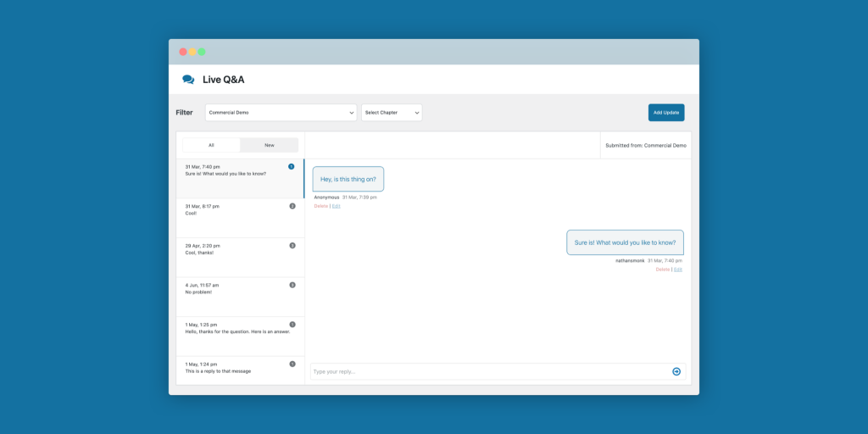Open the 'No problem!' conversation

(x=240, y=297)
